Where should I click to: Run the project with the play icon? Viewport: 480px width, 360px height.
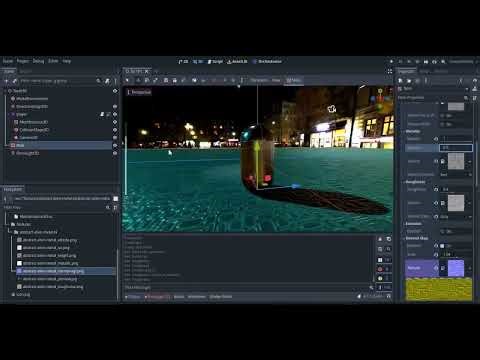pos(391,61)
